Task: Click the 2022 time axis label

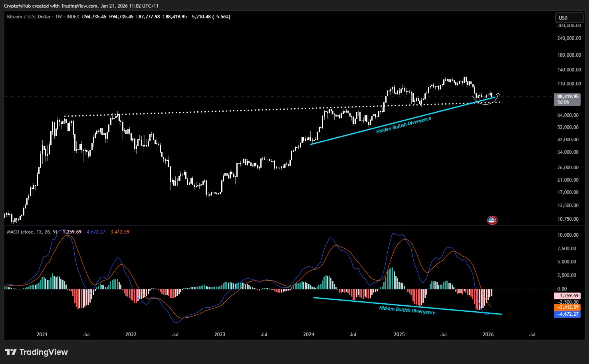Action: tap(131, 334)
